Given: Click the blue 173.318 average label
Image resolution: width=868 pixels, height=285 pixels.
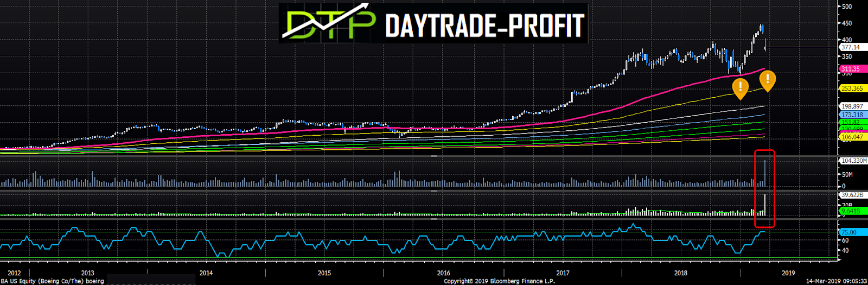Looking at the screenshot, I should pyautogui.click(x=853, y=115).
